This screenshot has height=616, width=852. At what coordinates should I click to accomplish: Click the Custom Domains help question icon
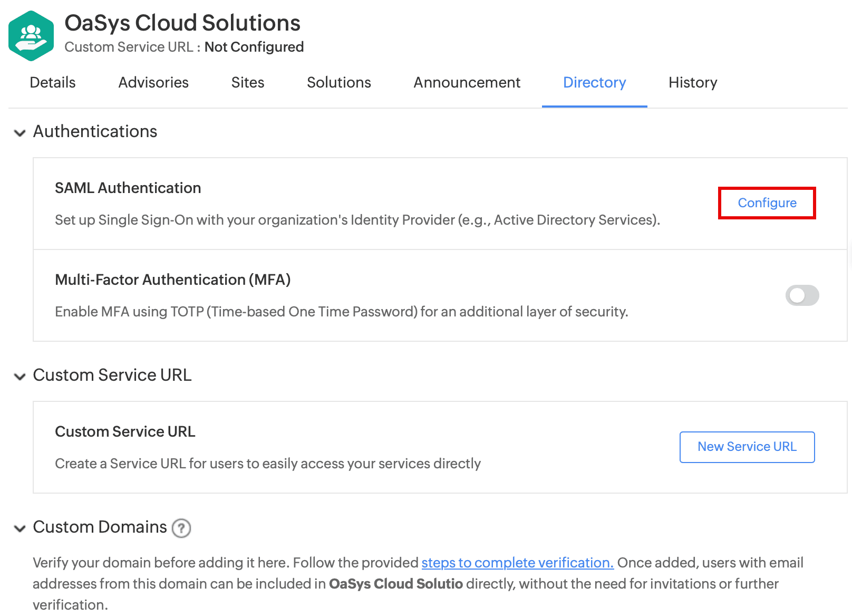(x=181, y=528)
